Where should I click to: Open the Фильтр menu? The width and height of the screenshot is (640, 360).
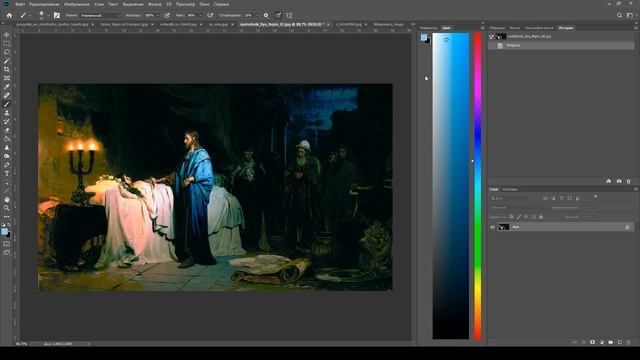(155, 4)
